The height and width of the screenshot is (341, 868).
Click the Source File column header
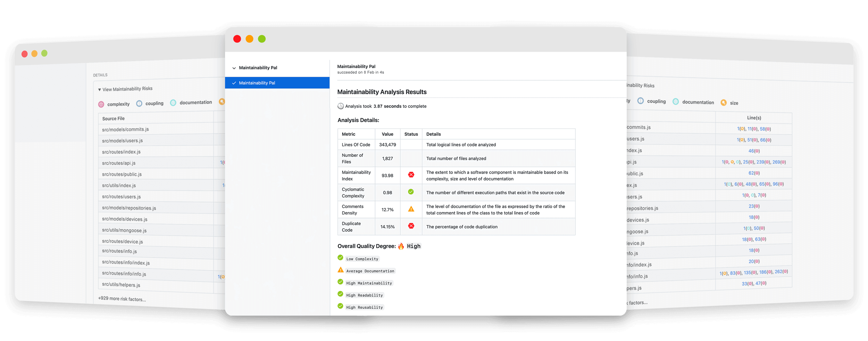pyautogui.click(x=113, y=119)
